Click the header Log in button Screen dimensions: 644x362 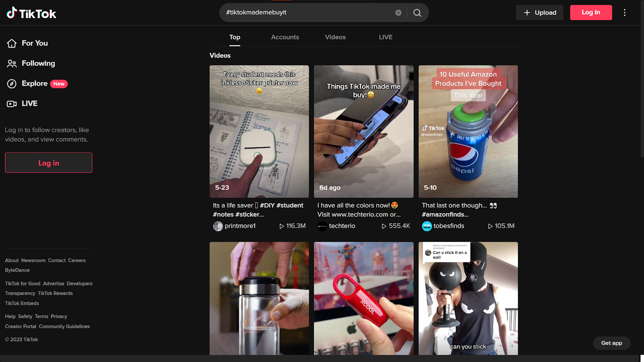click(591, 12)
